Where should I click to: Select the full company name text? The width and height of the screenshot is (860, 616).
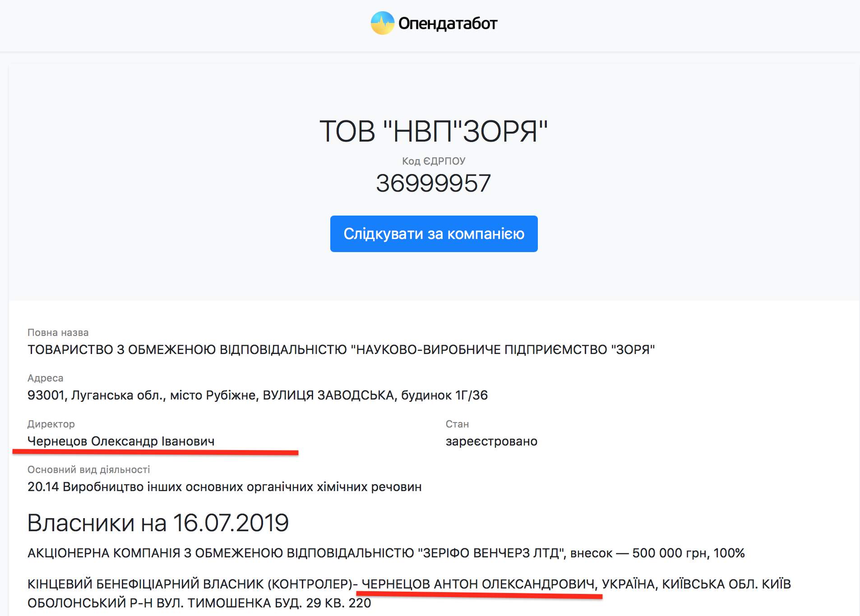point(341,349)
